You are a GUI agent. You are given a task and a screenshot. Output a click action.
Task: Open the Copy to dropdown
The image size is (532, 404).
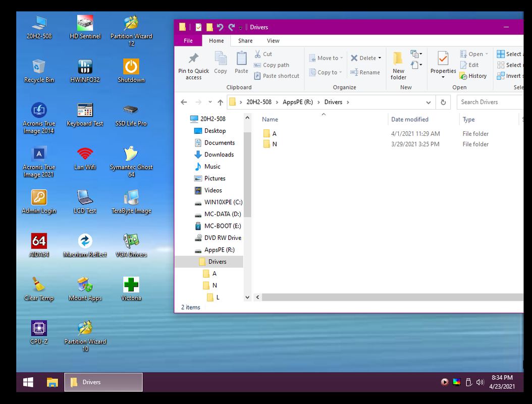[x=326, y=72]
